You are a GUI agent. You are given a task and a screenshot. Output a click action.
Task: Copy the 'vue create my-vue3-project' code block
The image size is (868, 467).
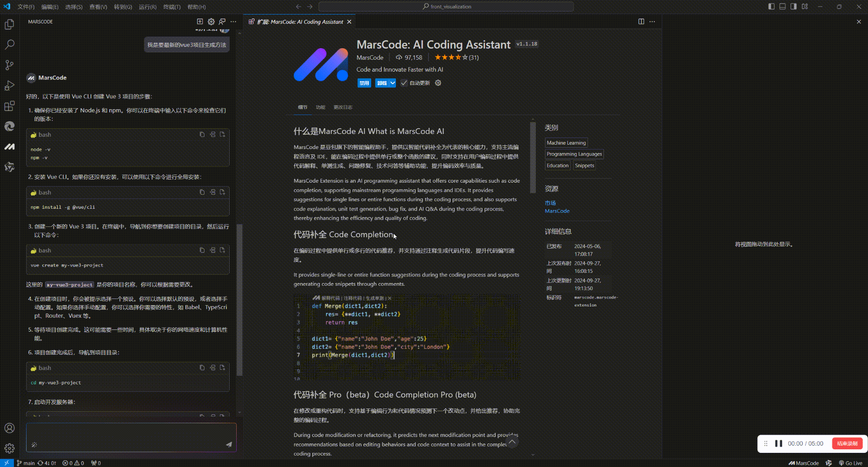click(x=202, y=250)
